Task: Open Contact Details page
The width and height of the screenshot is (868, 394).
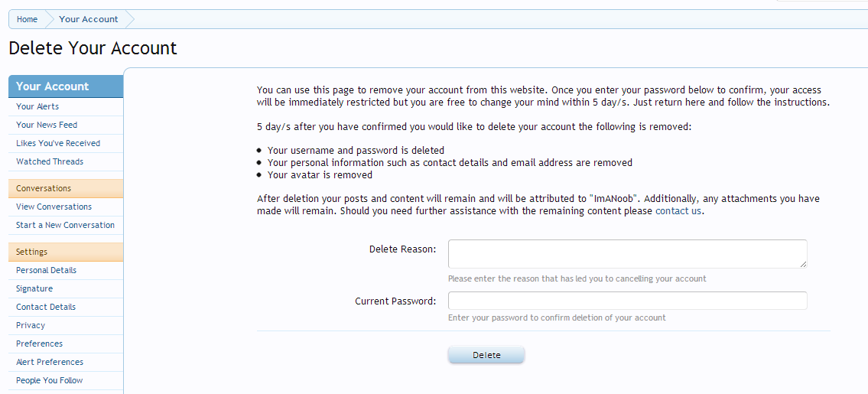Action: [46, 307]
